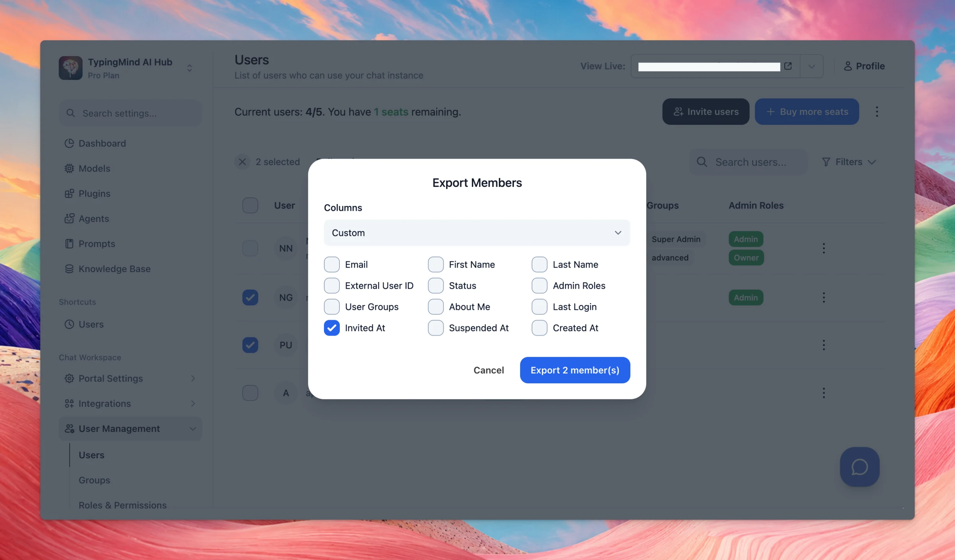Expand the View Live dropdown arrow

[x=811, y=66]
